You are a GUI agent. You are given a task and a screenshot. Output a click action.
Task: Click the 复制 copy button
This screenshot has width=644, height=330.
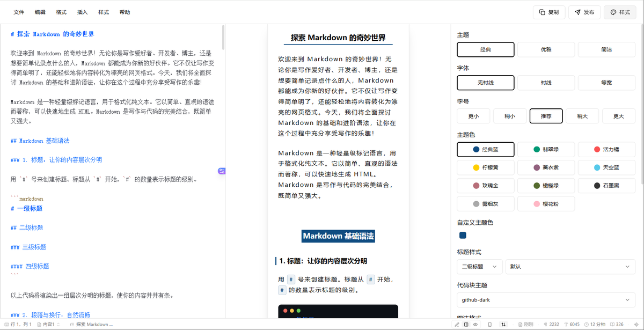point(549,12)
